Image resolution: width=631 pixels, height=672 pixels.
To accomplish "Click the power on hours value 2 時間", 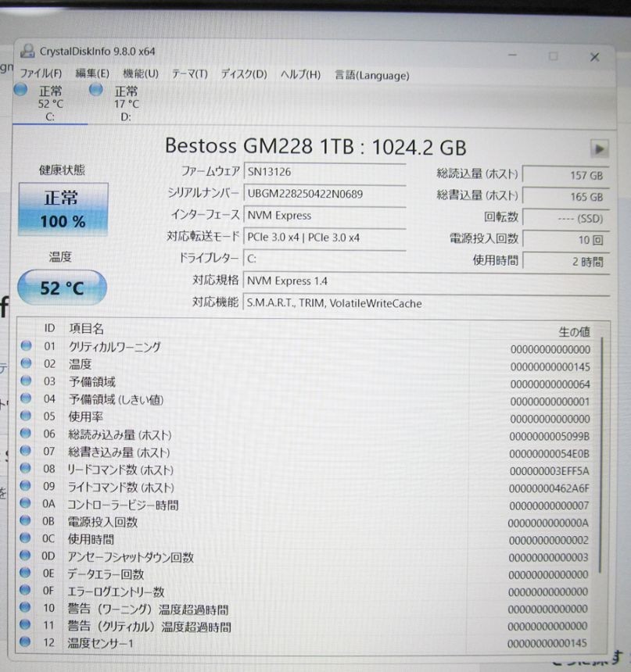I will [566, 262].
